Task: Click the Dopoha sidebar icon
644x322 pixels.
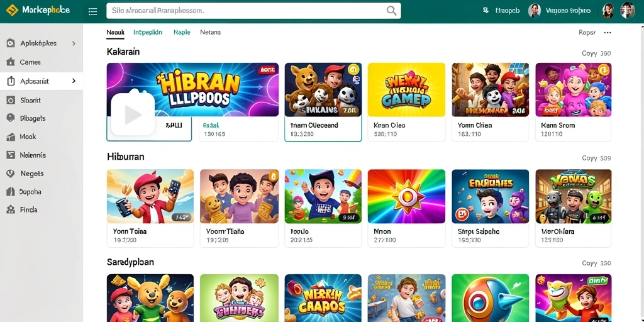Action: click(x=11, y=191)
